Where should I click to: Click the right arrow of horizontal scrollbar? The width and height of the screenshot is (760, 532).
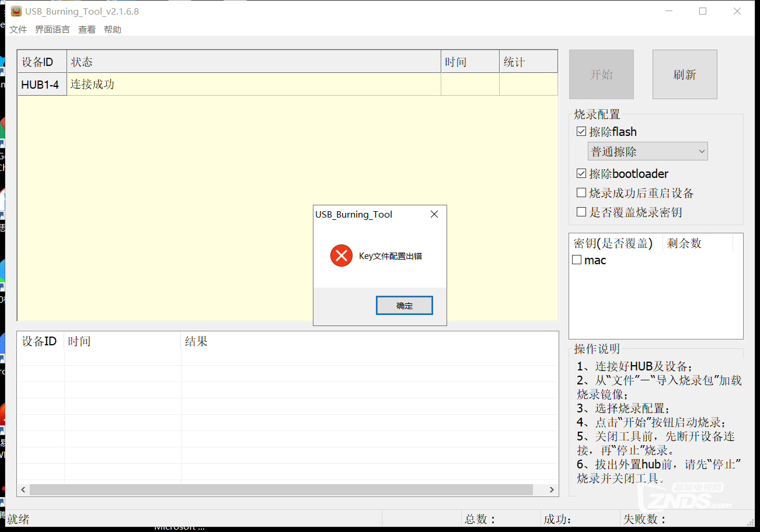point(552,490)
